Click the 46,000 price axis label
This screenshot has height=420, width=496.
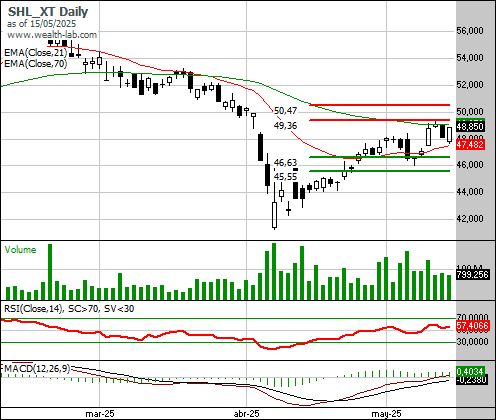point(470,165)
